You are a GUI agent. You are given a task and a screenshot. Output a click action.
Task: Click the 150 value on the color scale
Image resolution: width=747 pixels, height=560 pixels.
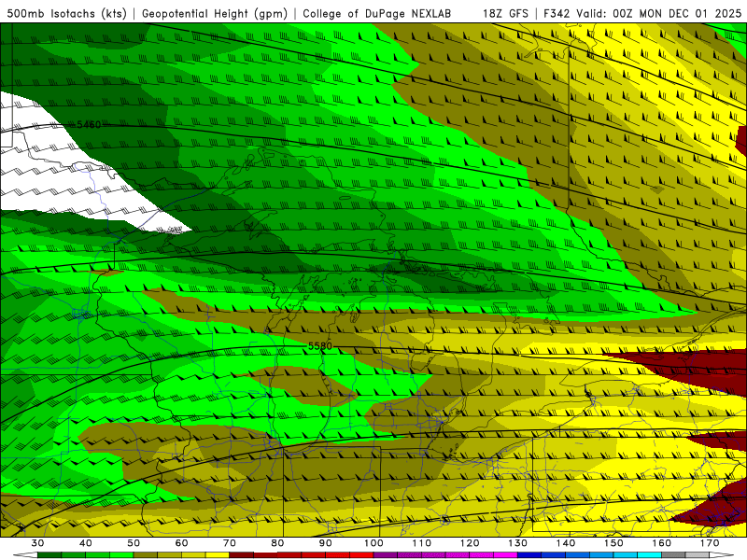613,543
